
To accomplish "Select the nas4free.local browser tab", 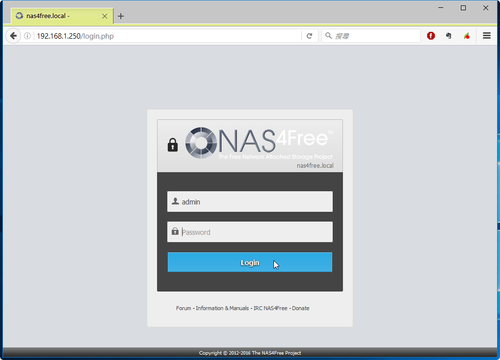I will [x=62, y=16].
